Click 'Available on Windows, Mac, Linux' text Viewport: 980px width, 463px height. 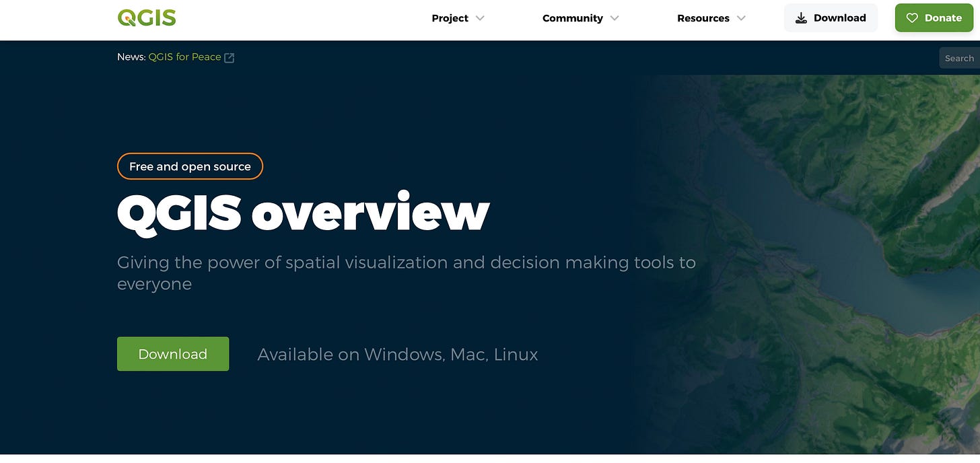398,354
